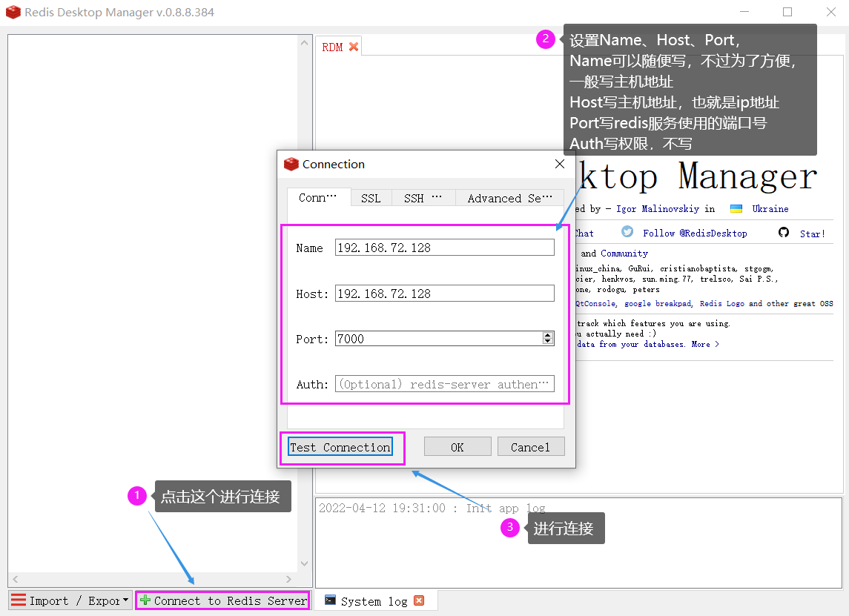Screen dimensions: 849x616
Task: Click the Redis logo in Connection dialog title
Action: (291, 164)
